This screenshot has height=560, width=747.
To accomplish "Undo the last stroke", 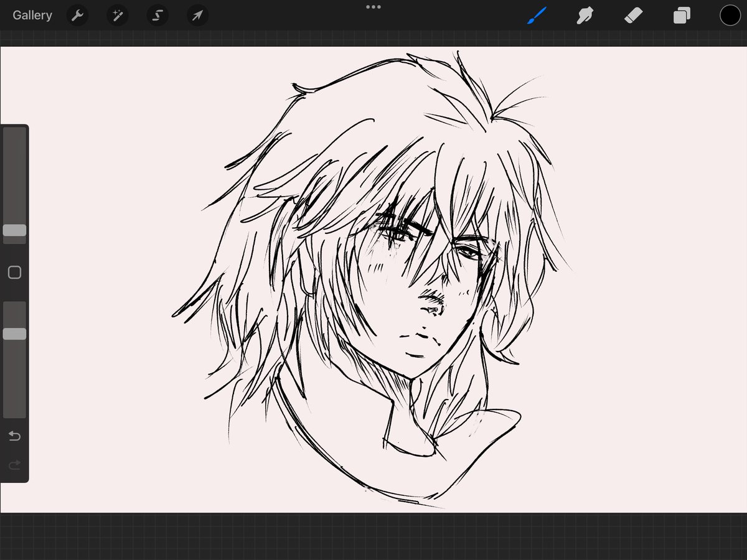I will [x=14, y=436].
